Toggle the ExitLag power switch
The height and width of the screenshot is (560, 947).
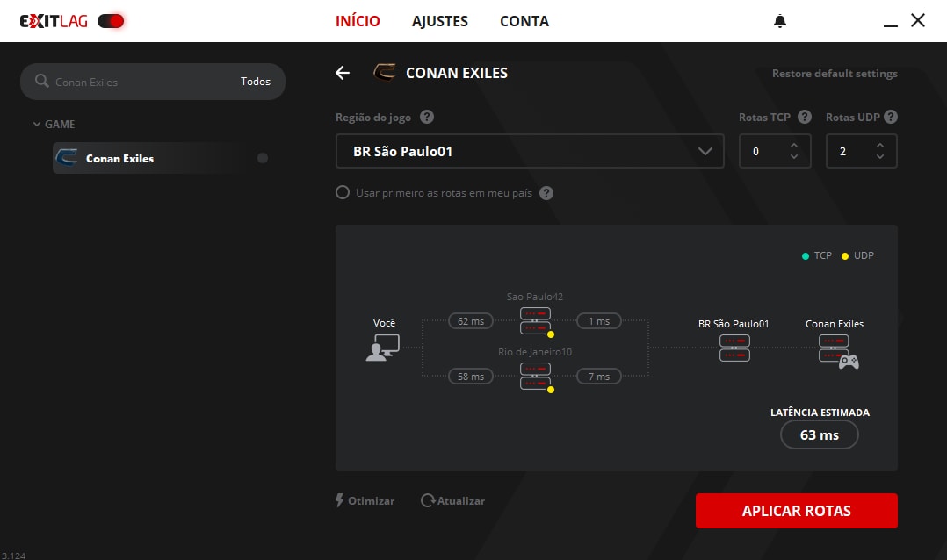111,21
